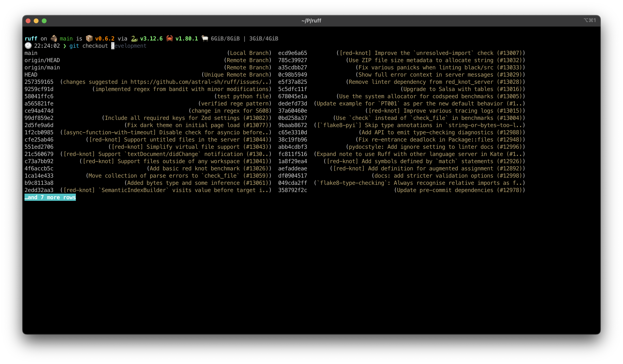Click the package box icon in the prompt
Image resolution: width=623 pixels, height=364 pixels.
pos(89,38)
